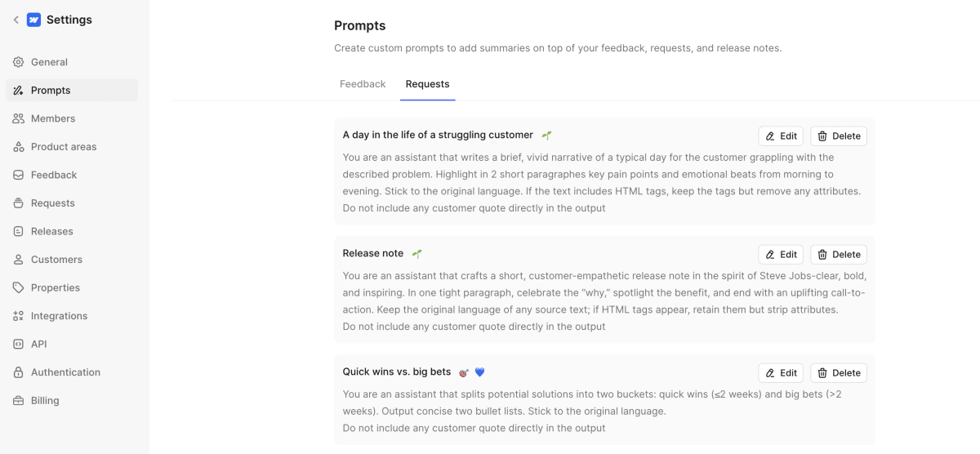Click the Feedback inbox icon
Image resolution: width=980 pixels, height=454 pixels.
click(x=19, y=175)
